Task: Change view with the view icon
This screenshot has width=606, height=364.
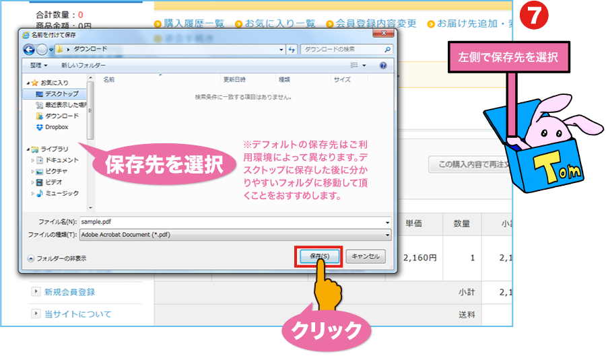Action: [x=353, y=65]
